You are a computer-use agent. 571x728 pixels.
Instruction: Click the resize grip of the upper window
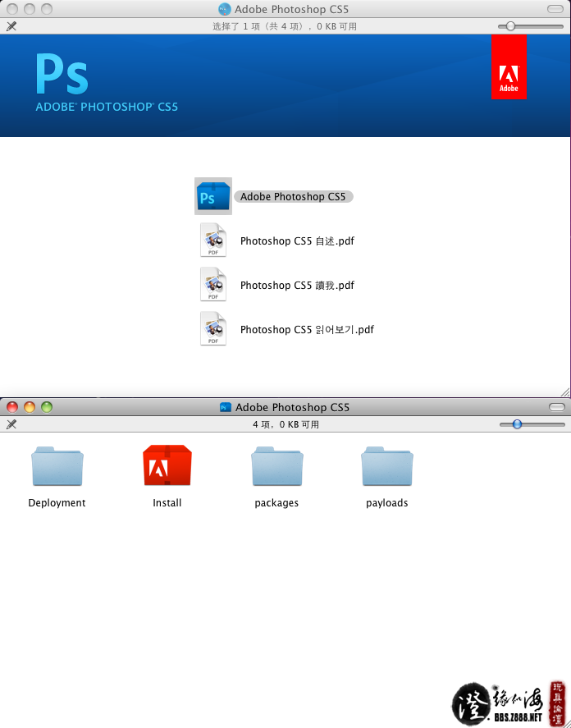coord(565,391)
